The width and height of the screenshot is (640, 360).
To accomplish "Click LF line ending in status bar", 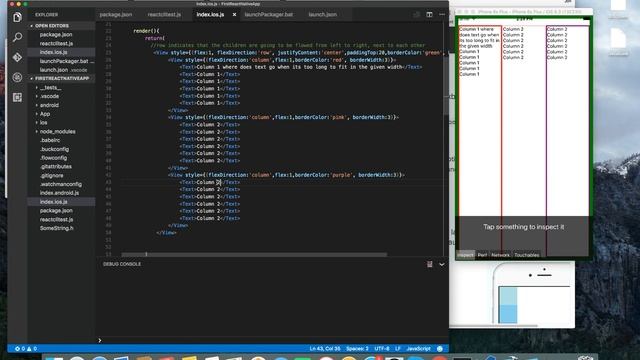I will [398, 349].
